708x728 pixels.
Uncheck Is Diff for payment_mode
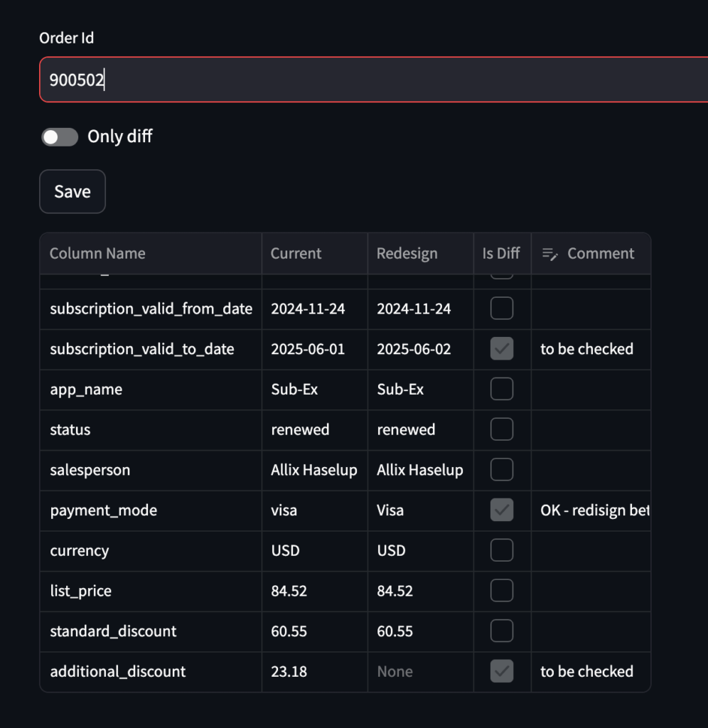pos(502,510)
